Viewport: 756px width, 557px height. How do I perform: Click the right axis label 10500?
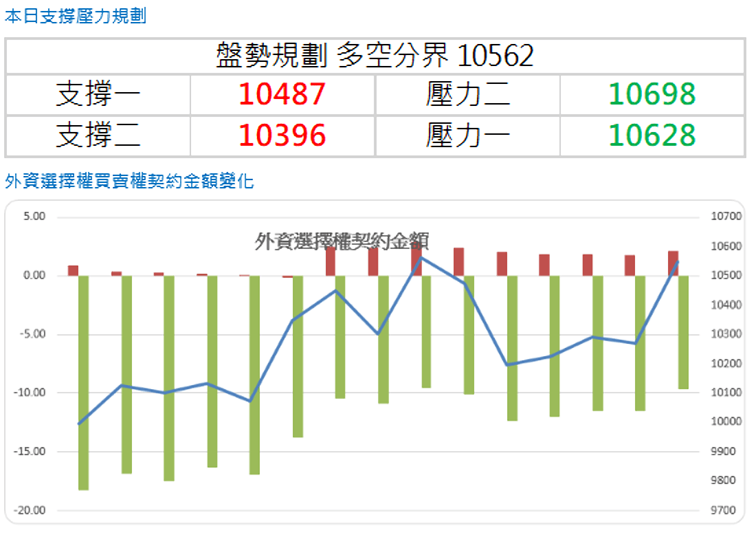[726, 275]
